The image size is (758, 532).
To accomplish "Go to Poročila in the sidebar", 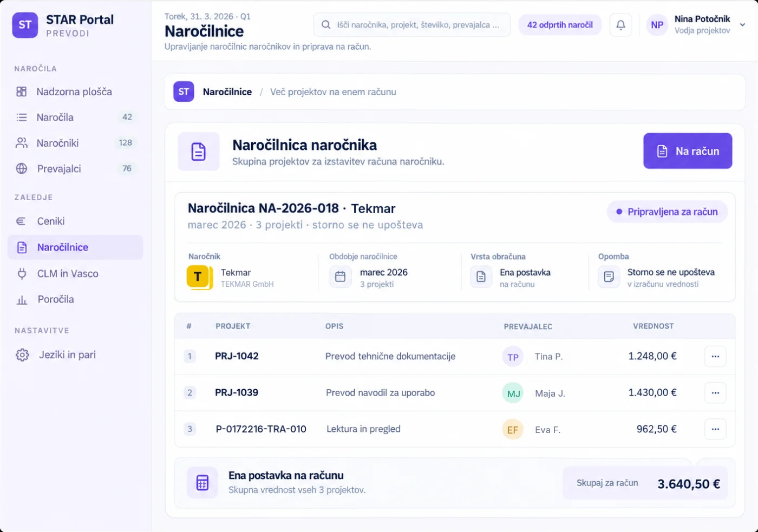I will click(75, 299).
